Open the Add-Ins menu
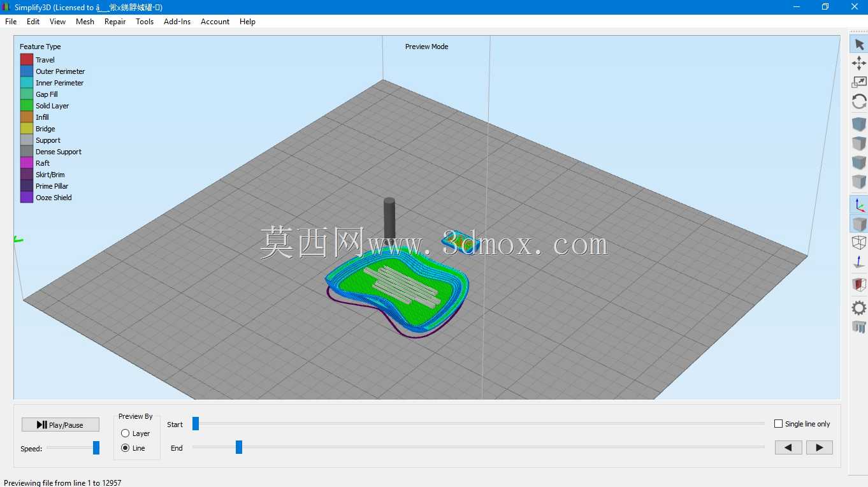 coord(177,22)
